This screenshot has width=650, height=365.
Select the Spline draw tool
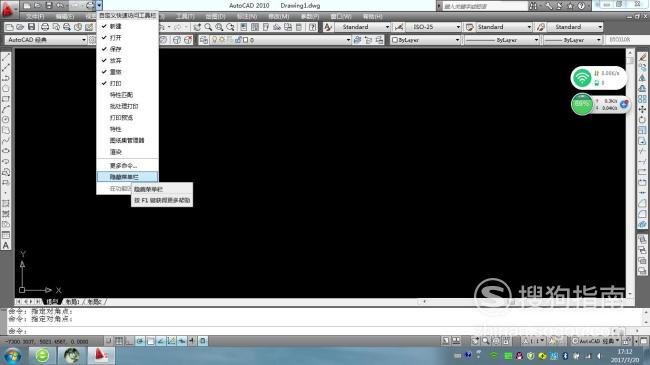click(6, 141)
